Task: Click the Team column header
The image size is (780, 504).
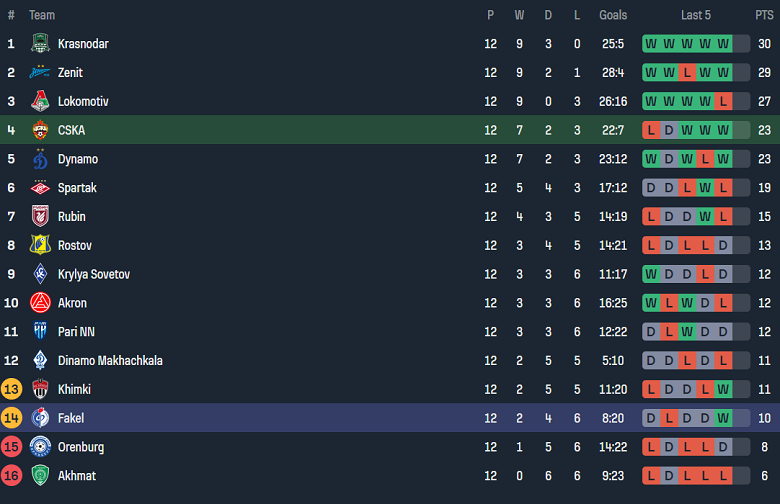Action: coord(42,15)
